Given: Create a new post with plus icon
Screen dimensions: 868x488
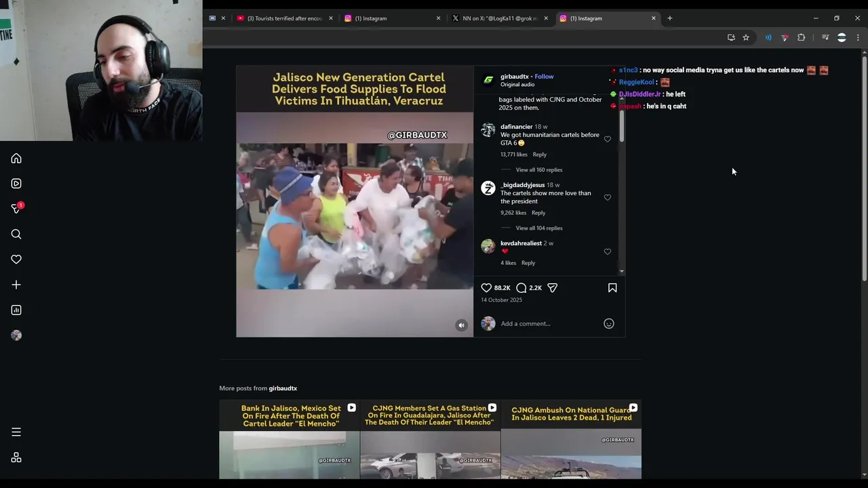Looking at the screenshot, I should [16, 285].
